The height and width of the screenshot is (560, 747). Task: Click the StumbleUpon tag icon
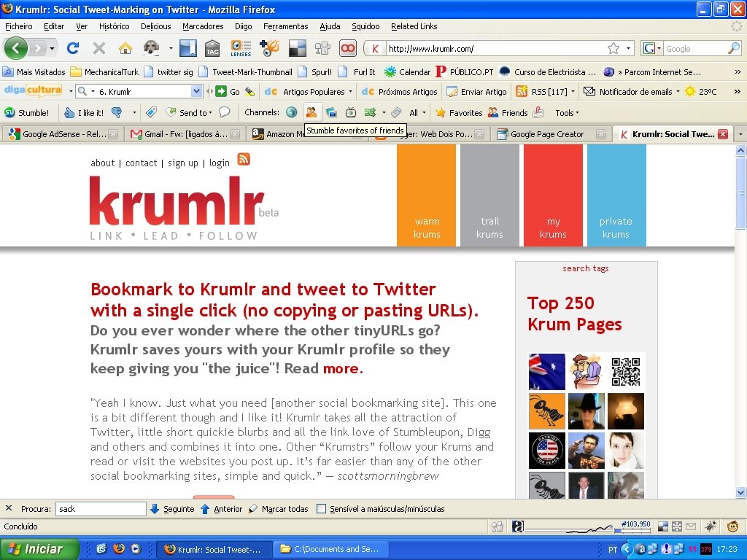[151, 112]
